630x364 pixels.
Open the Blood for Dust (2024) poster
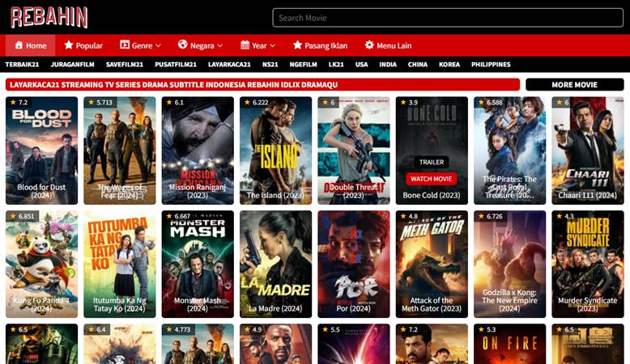click(41, 150)
